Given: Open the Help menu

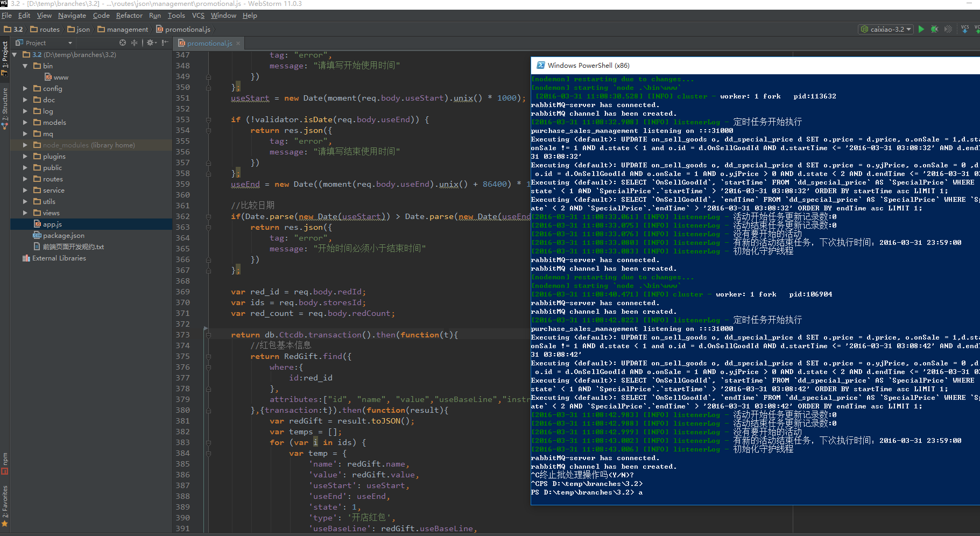Looking at the screenshot, I should (x=250, y=15).
